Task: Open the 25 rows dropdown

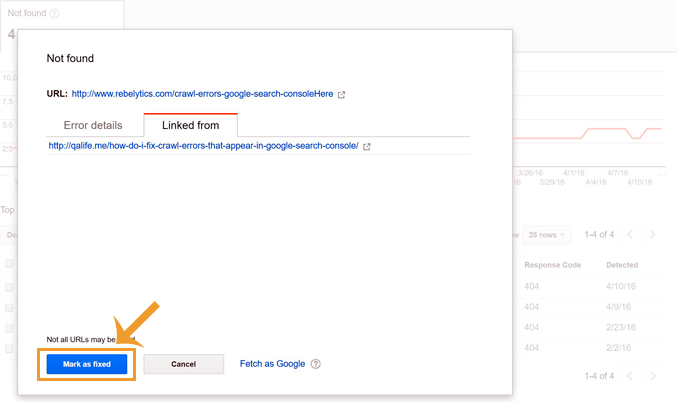Action: click(x=546, y=235)
